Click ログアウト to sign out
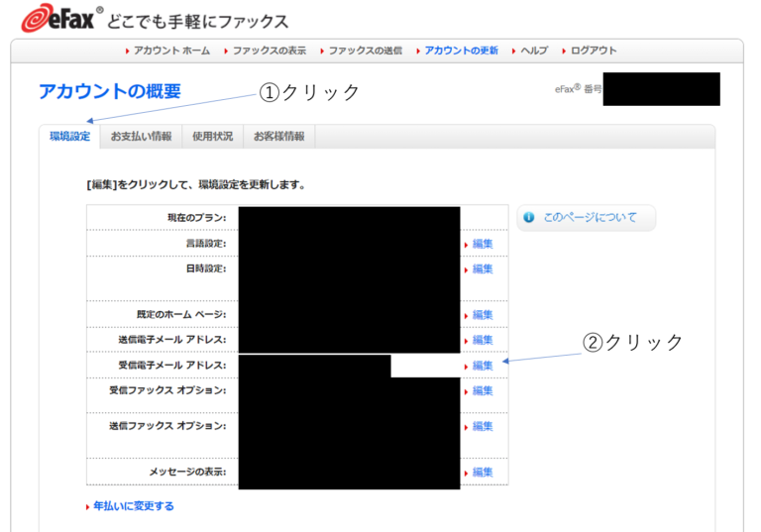761x532 pixels. (594, 51)
